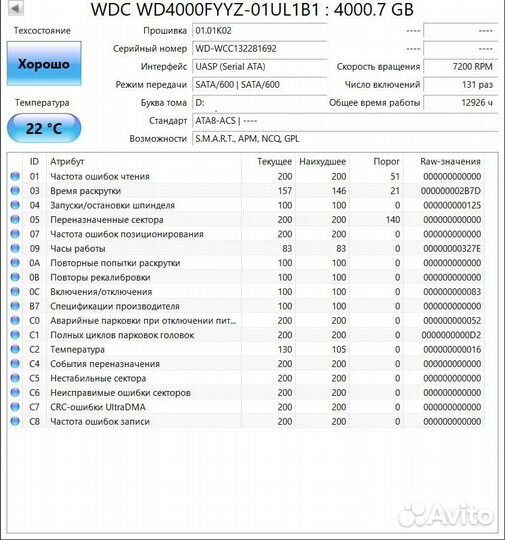Viewport: 505px width, 540px height.
Task: Select the UASP (Serial ATA) interface field
Action: pyautogui.click(x=259, y=66)
